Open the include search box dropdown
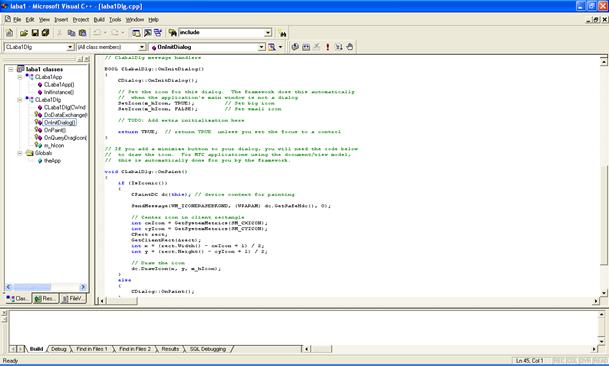Screen dimensions: 609x366 click(268, 33)
